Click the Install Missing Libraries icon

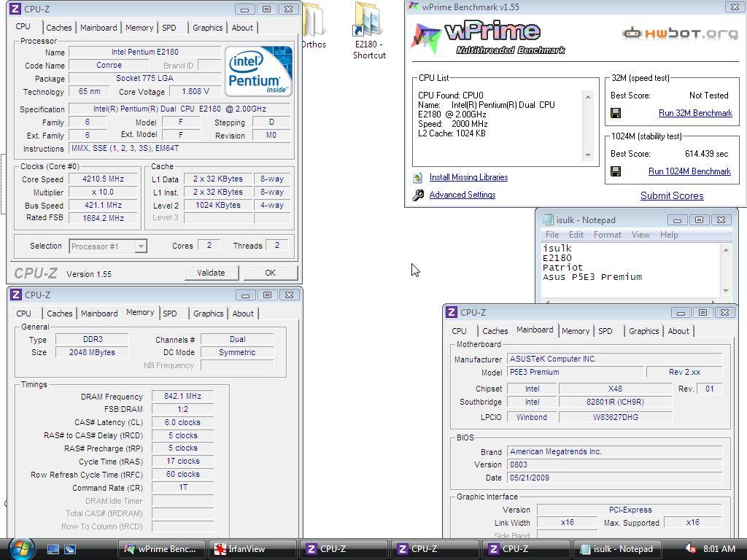[418, 178]
